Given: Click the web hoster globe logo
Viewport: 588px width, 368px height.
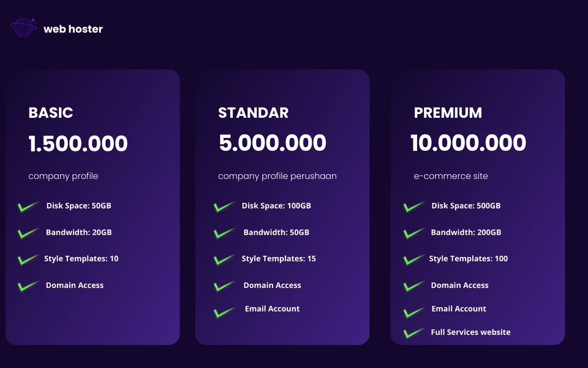Looking at the screenshot, I should [x=24, y=28].
